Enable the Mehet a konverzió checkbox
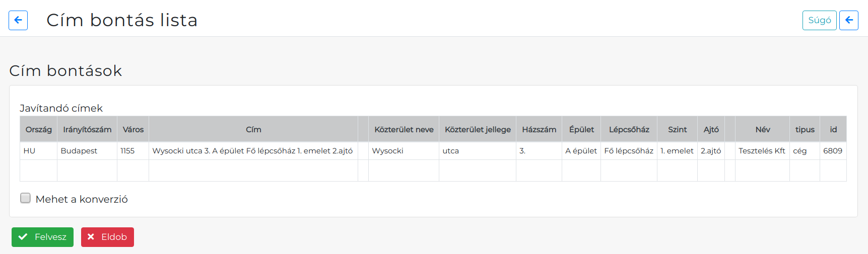 pos(25,198)
